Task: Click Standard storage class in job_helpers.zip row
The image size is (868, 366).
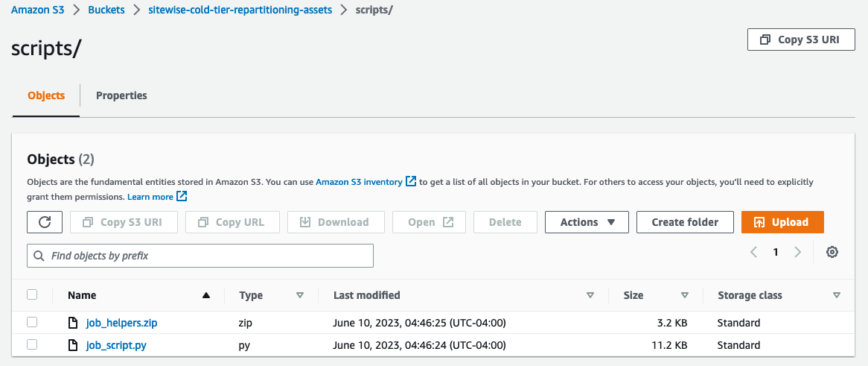Action: pos(738,323)
